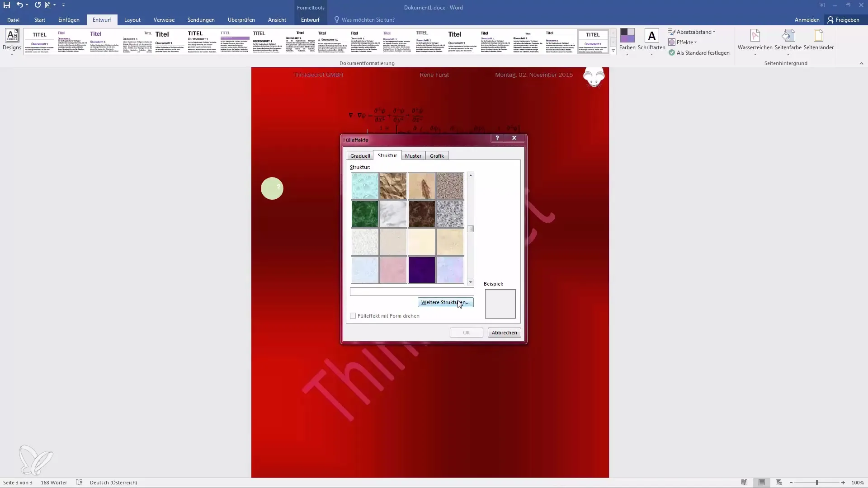The image size is (868, 488).
Task: Click Abbrechen button
Action: [x=504, y=333]
